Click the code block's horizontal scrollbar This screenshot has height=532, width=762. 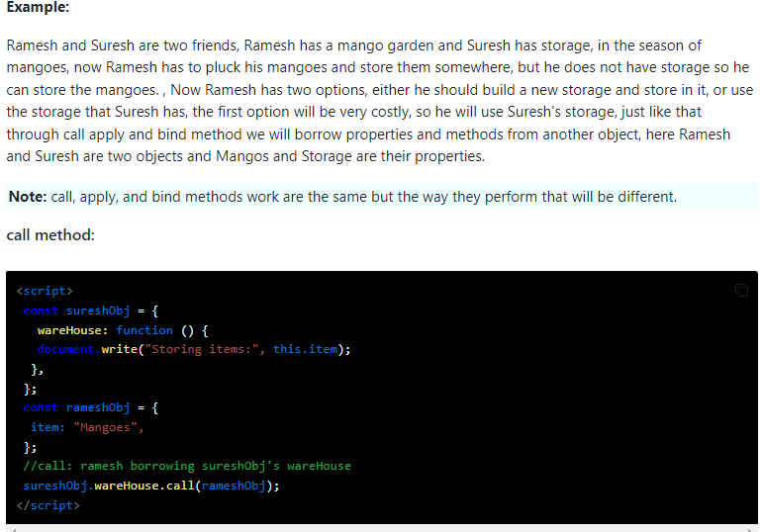coord(381,529)
